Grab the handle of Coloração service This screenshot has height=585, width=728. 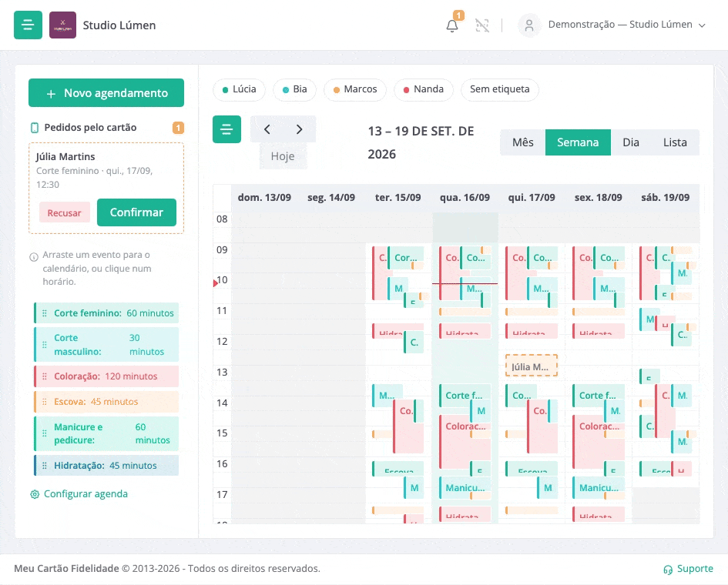click(45, 376)
